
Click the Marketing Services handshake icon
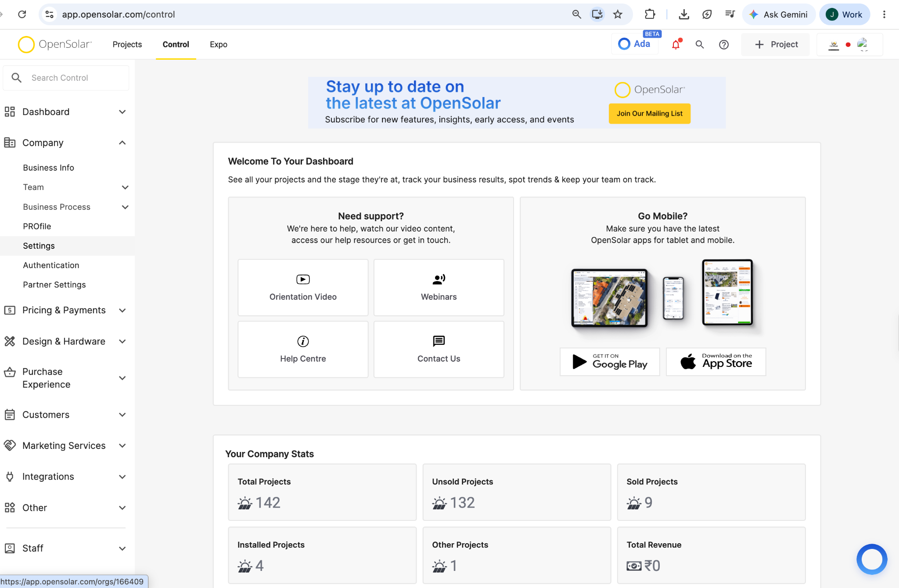10,445
